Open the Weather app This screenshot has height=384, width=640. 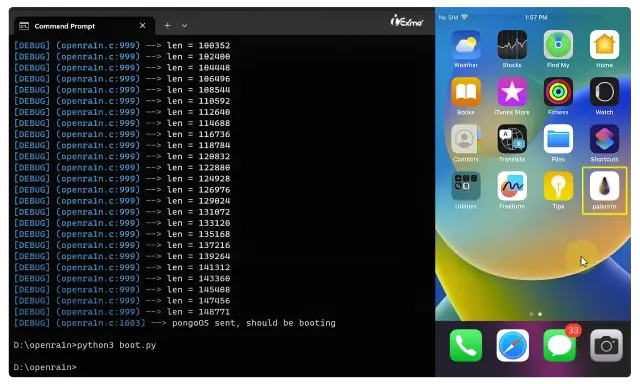pos(466,45)
